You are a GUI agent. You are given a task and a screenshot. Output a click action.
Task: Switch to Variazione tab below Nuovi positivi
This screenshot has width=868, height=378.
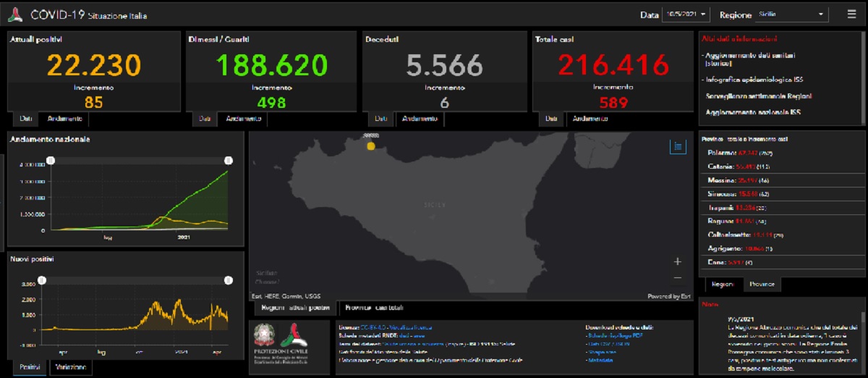(72, 368)
